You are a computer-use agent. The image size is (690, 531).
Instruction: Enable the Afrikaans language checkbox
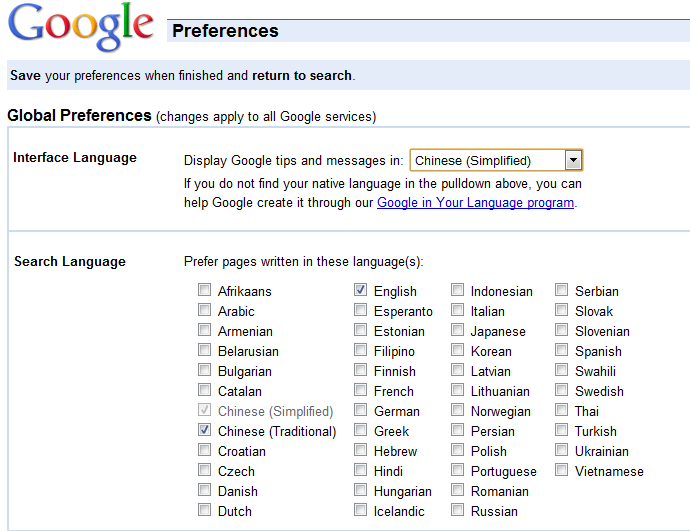tap(204, 289)
